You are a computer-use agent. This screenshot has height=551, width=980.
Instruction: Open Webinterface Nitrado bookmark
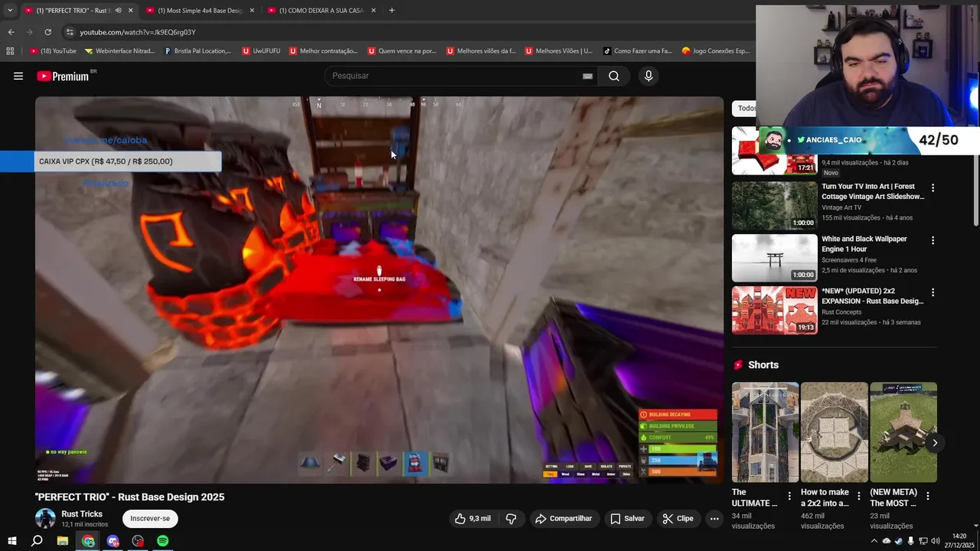point(119,51)
